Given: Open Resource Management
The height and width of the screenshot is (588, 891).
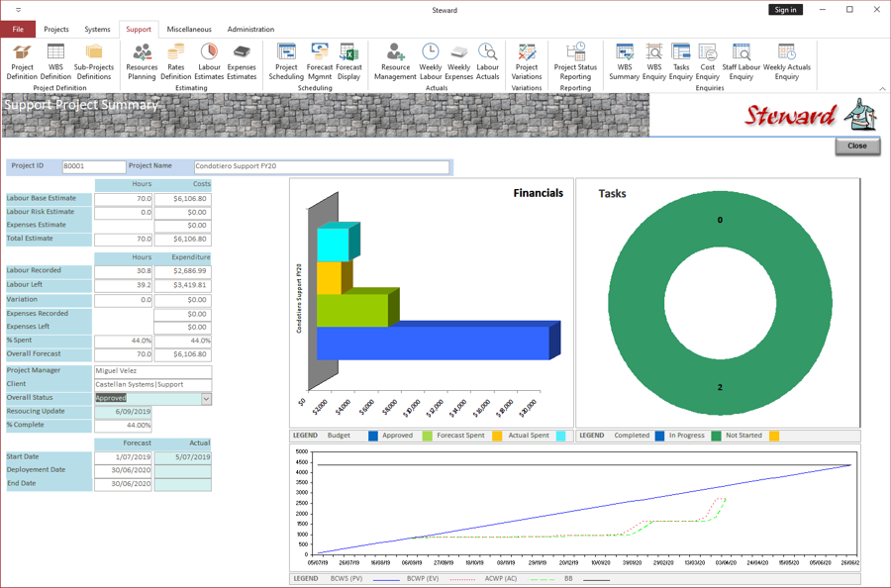Looking at the screenshot, I should coord(395,62).
